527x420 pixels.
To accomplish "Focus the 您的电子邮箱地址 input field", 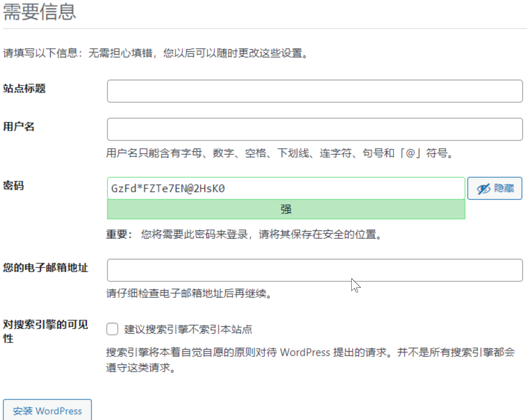I will click(315, 270).
